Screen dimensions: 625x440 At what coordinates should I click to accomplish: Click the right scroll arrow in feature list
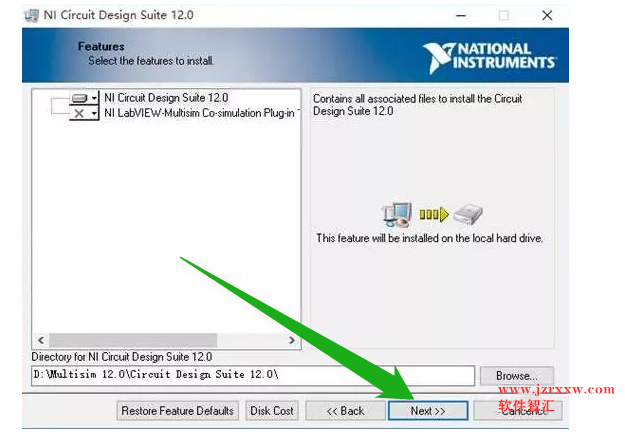292,340
